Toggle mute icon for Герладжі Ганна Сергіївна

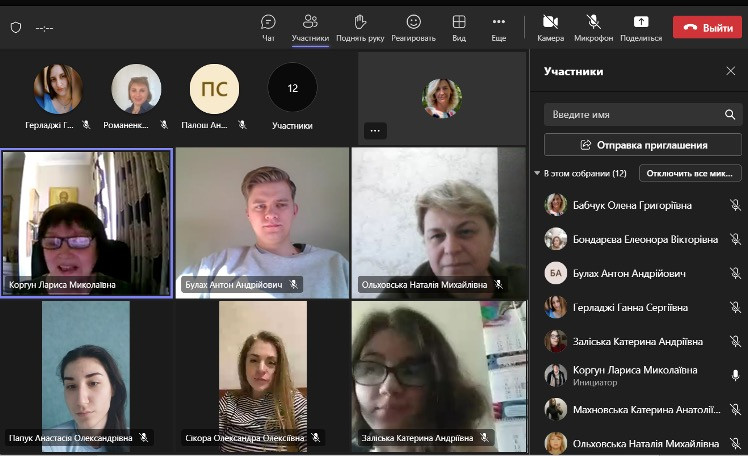735,307
